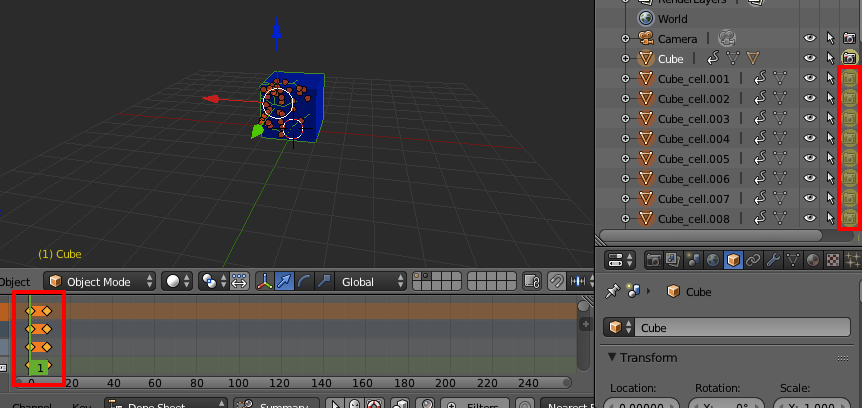
Task: Open the Render Layers properties tab
Action: [x=673, y=260]
